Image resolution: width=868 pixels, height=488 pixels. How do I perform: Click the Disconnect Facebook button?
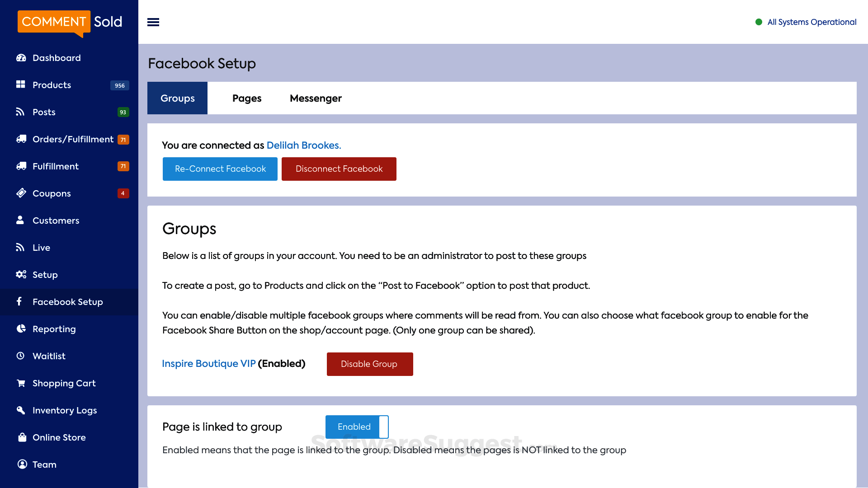tap(339, 169)
